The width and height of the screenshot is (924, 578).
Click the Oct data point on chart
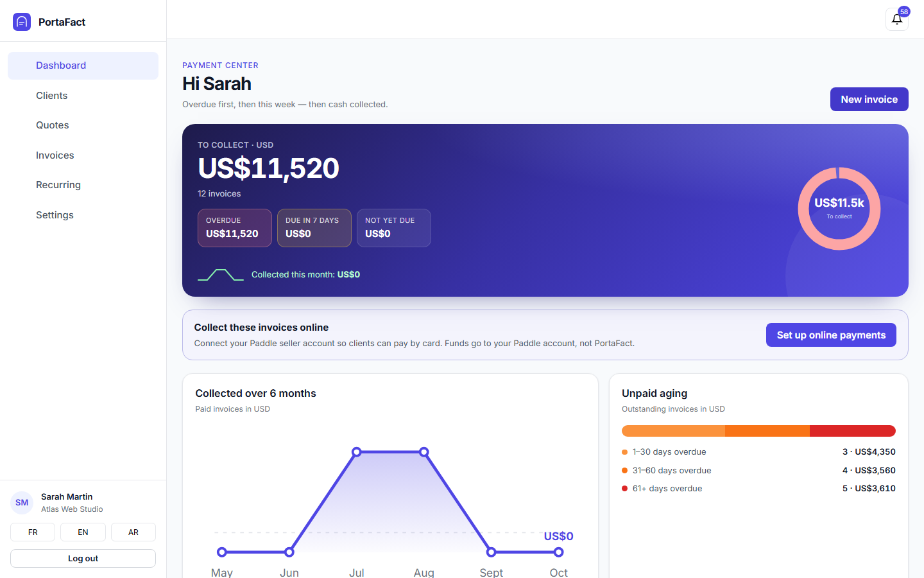click(x=559, y=552)
